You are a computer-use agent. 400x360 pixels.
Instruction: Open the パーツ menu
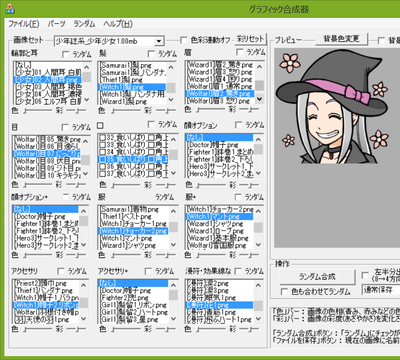coord(56,24)
